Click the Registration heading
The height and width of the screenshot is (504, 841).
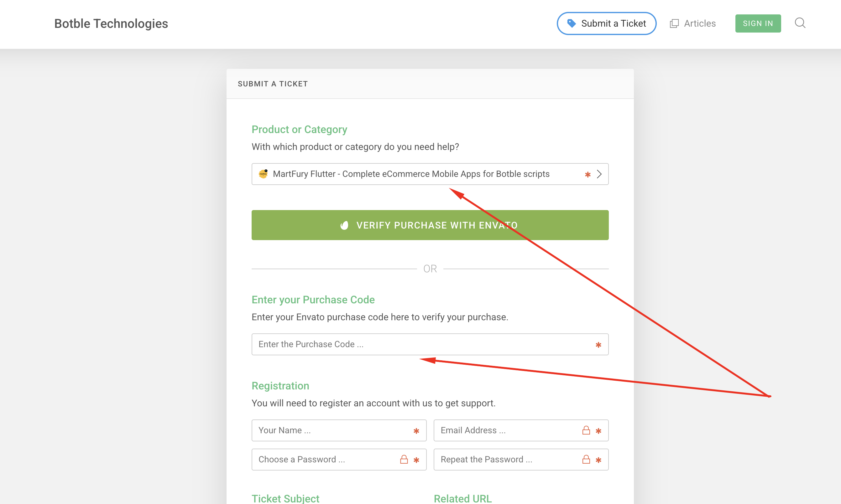[x=280, y=386]
